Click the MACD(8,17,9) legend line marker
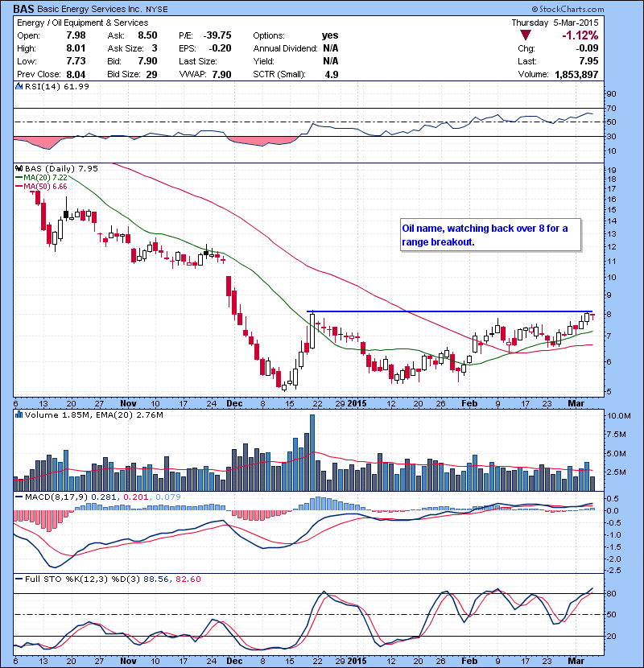The height and width of the screenshot is (668, 644). [x=19, y=497]
